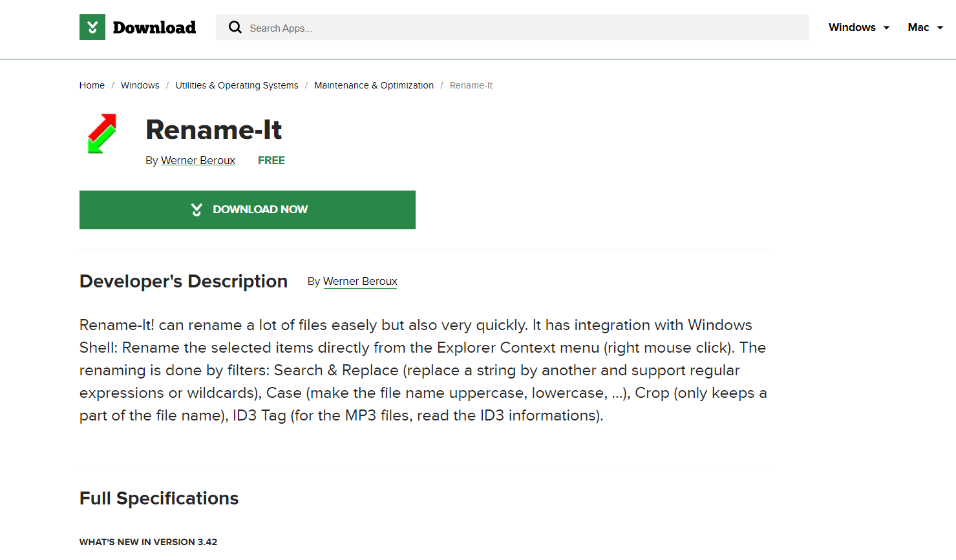
Task: Open the Mac dropdown menu
Action: [926, 27]
